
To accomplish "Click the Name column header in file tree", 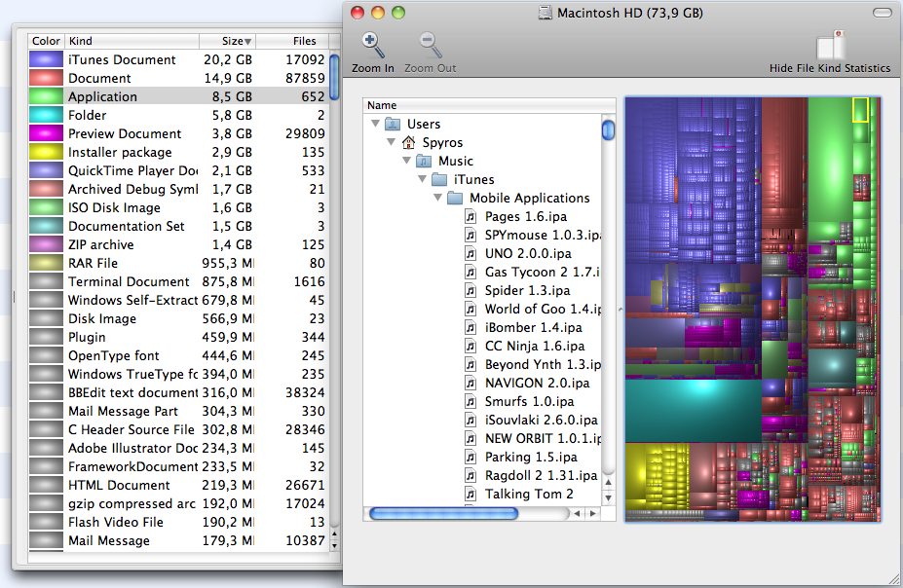I will [x=488, y=105].
